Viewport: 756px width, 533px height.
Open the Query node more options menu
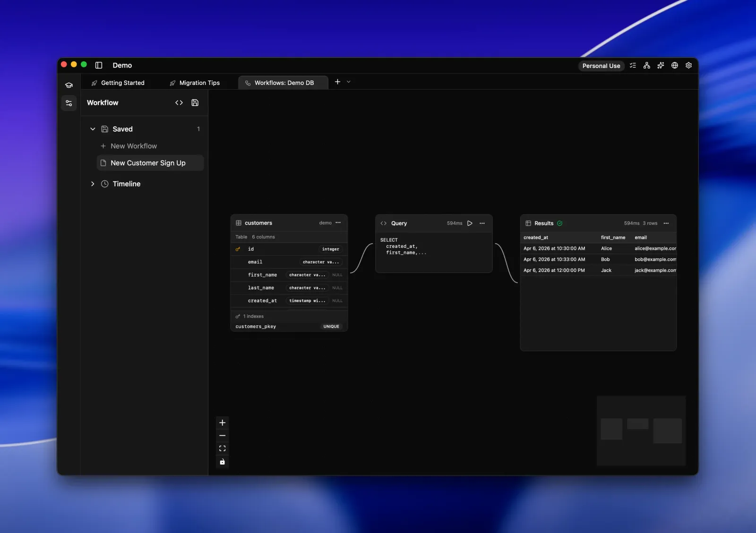[x=482, y=223]
